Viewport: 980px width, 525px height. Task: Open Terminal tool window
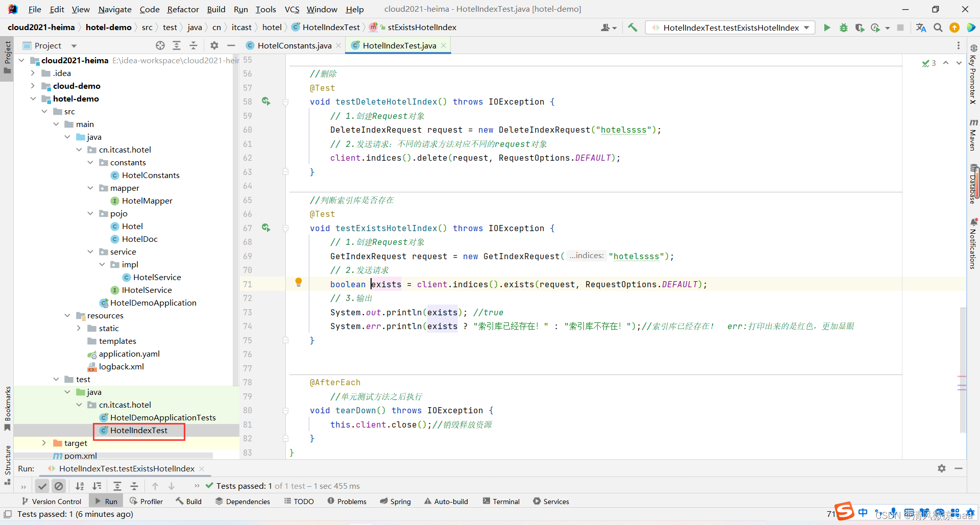tap(501, 502)
